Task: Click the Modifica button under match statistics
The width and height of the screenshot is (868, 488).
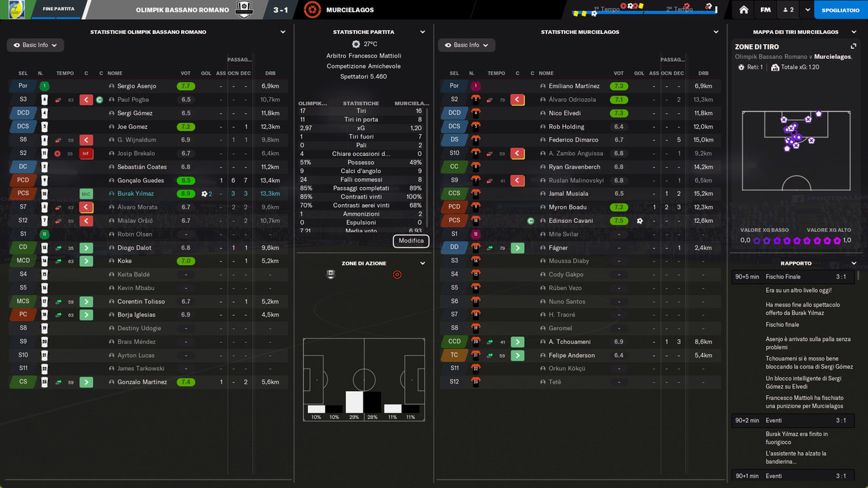Action: coord(411,241)
